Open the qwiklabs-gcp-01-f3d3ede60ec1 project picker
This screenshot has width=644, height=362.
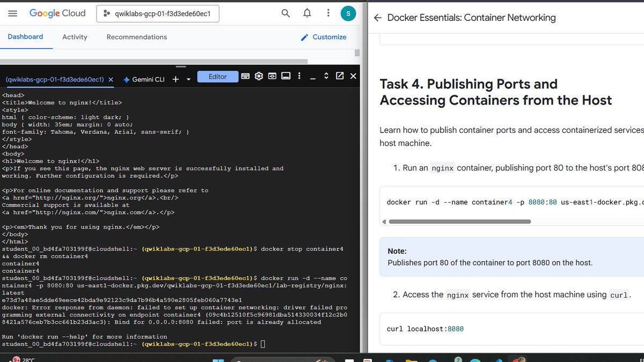pos(158,14)
